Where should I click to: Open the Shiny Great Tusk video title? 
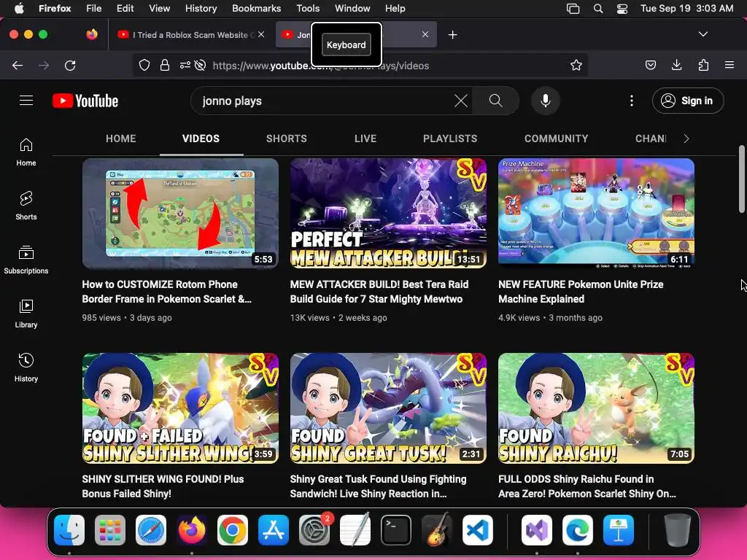[379, 486]
